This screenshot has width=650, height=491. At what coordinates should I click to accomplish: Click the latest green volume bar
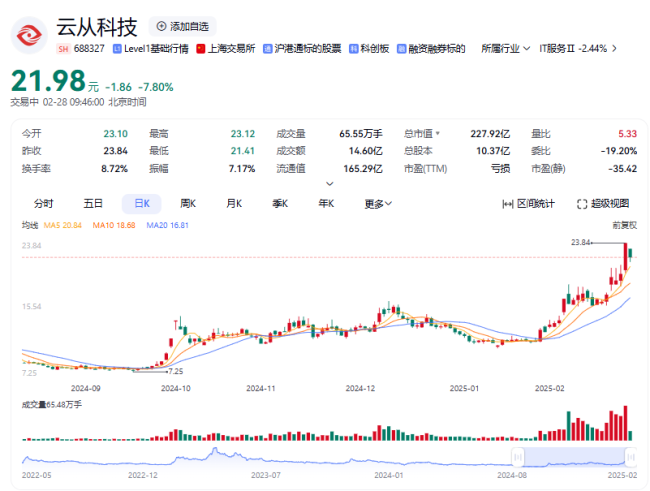click(631, 435)
